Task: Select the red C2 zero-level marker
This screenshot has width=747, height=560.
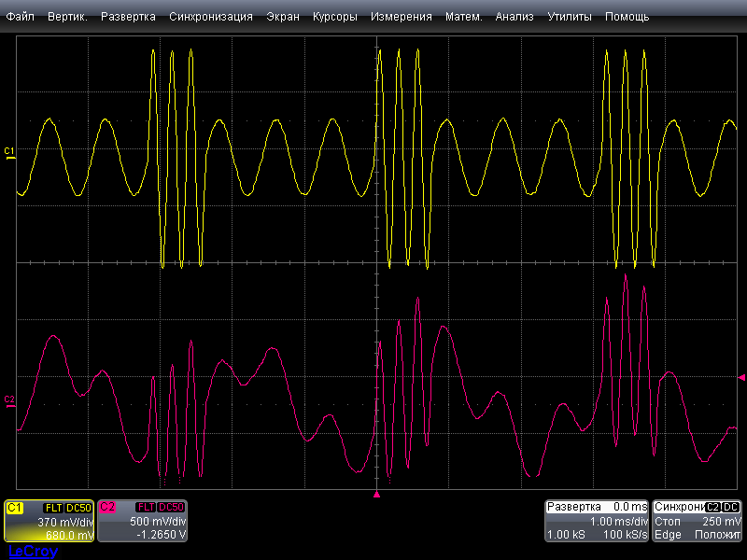Action: point(9,401)
